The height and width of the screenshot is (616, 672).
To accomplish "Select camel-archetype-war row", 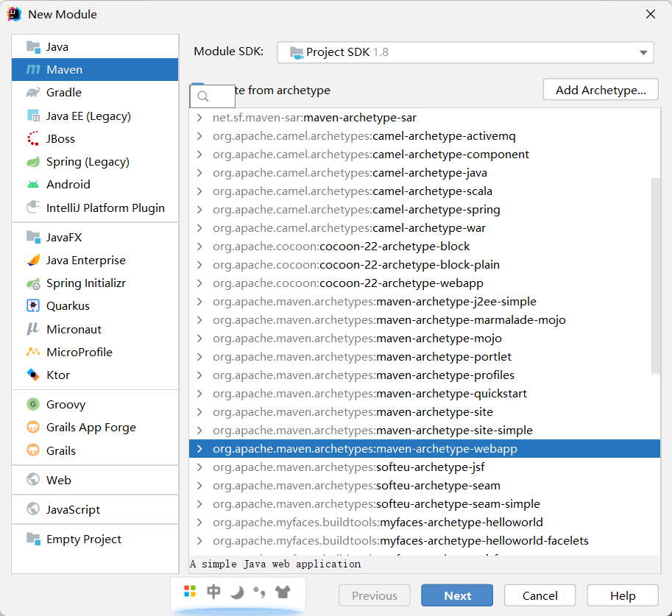I will pos(424,228).
